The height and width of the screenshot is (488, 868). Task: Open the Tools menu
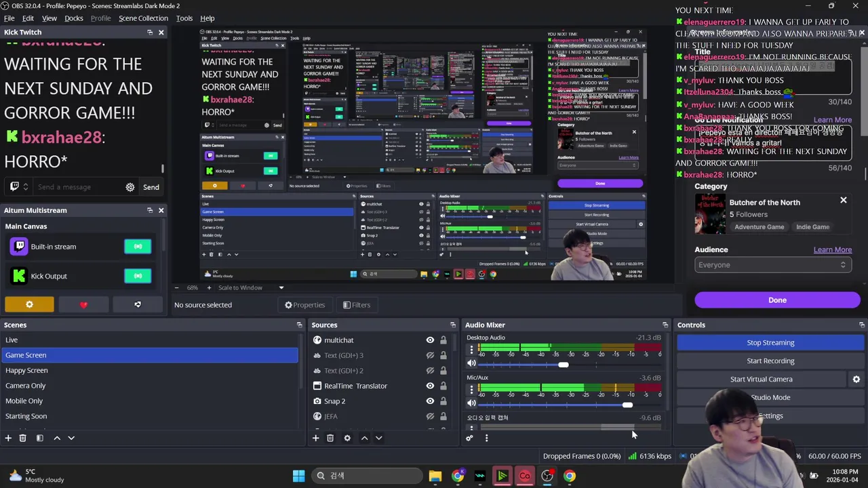(184, 18)
